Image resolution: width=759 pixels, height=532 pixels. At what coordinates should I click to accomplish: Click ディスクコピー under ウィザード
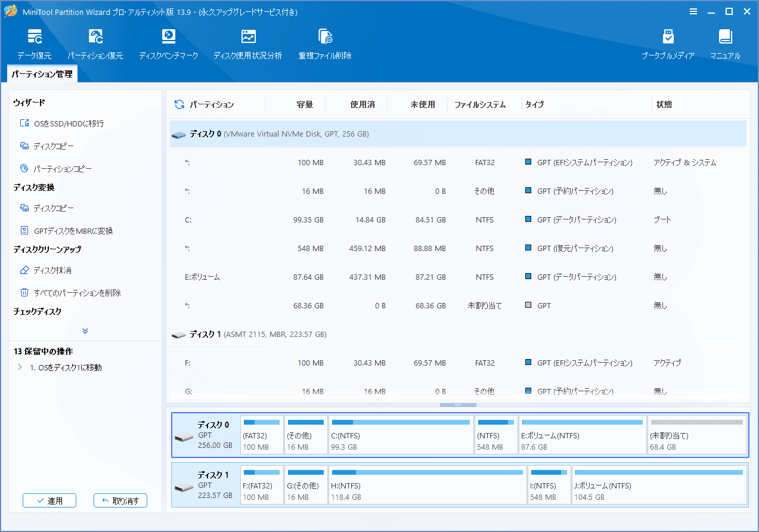coord(47,146)
